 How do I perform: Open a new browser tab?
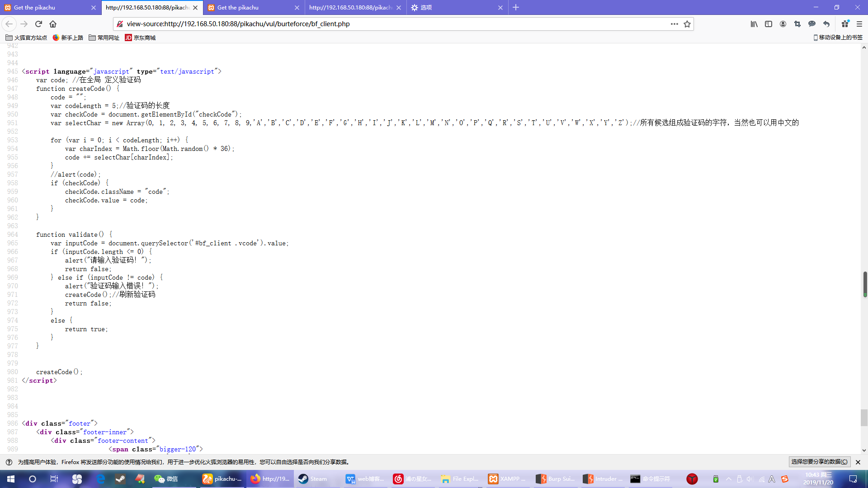516,7
